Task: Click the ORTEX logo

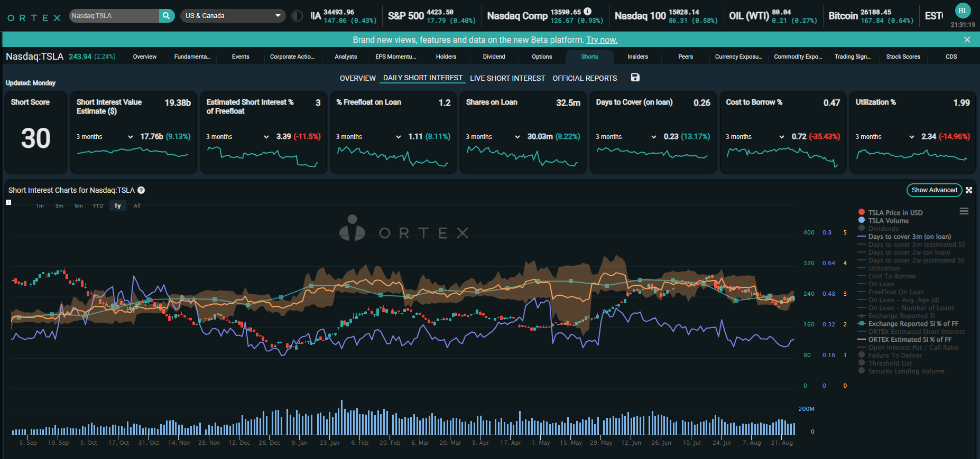Action: tap(34, 18)
